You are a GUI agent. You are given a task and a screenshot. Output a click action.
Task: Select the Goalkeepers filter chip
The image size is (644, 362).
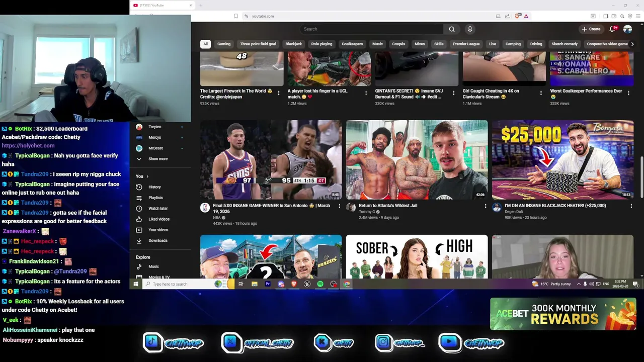point(352,44)
